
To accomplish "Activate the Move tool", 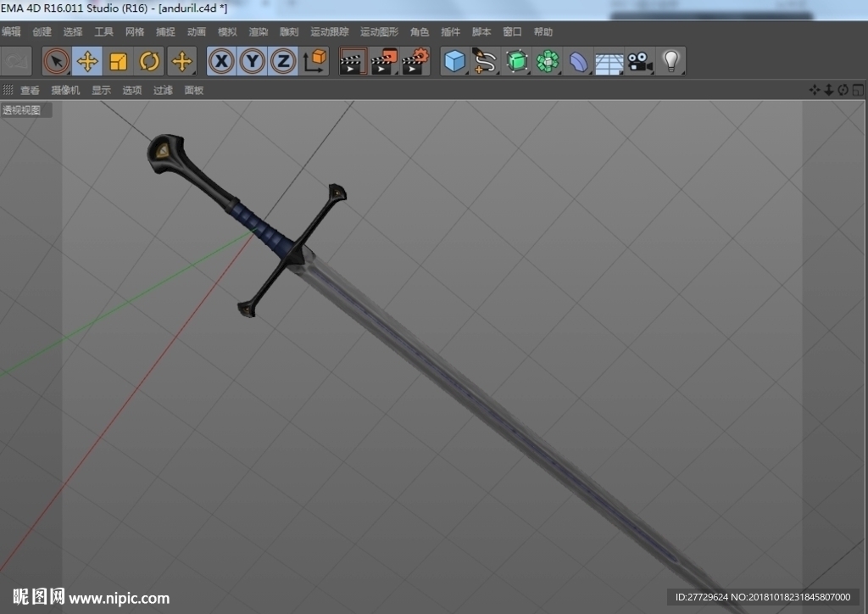I will pos(87,61).
